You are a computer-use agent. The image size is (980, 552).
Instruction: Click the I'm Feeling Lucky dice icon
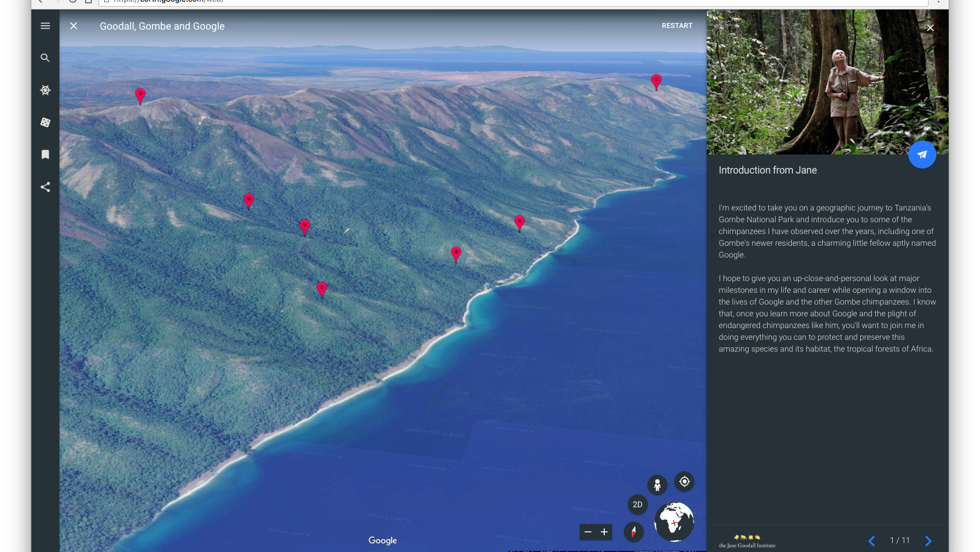(x=45, y=122)
